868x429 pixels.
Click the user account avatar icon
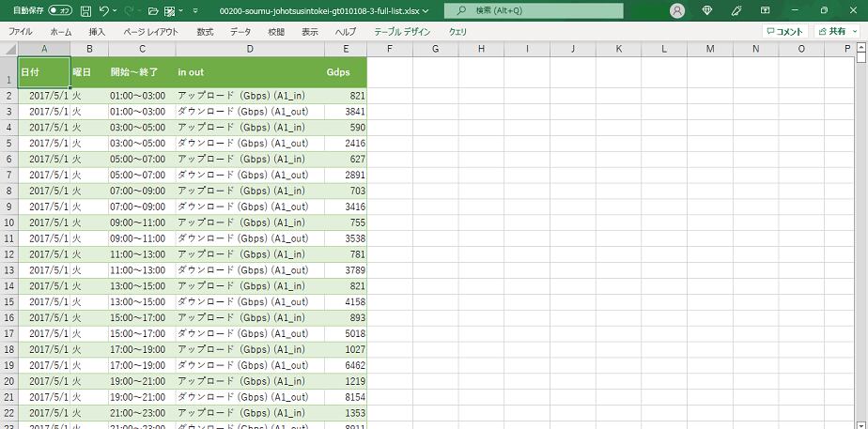point(677,10)
